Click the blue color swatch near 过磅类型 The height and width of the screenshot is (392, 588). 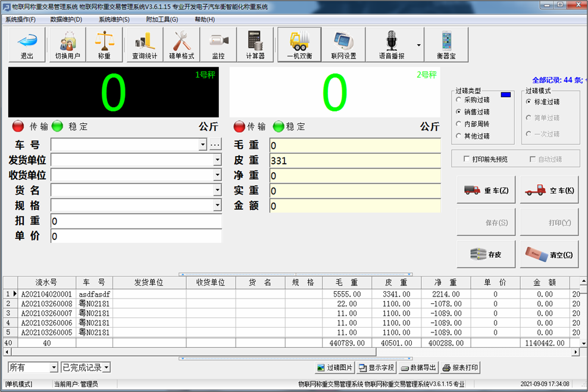[x=505, y=94]
